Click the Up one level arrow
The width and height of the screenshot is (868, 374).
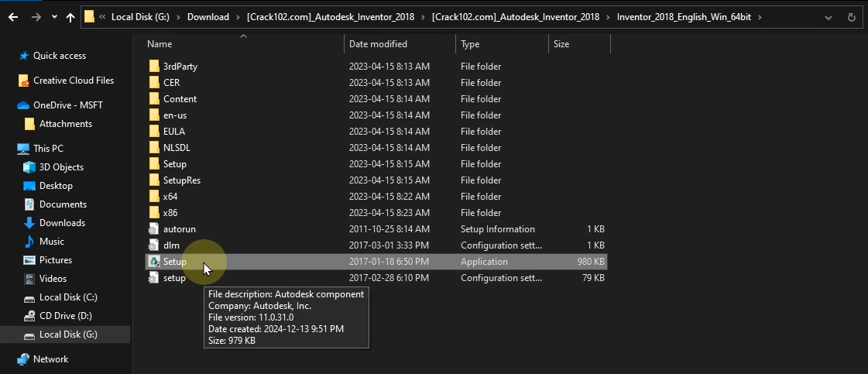(70, 16)
